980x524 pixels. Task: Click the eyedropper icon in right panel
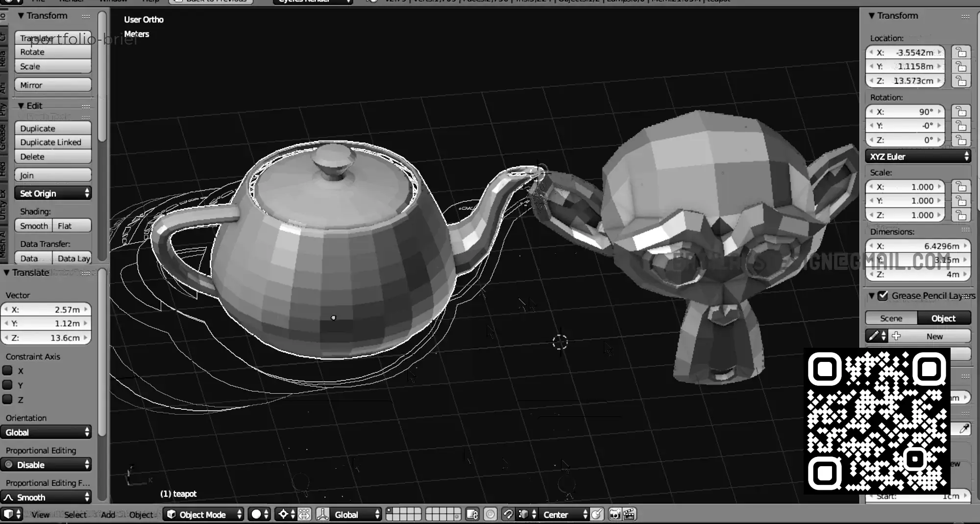963,429
